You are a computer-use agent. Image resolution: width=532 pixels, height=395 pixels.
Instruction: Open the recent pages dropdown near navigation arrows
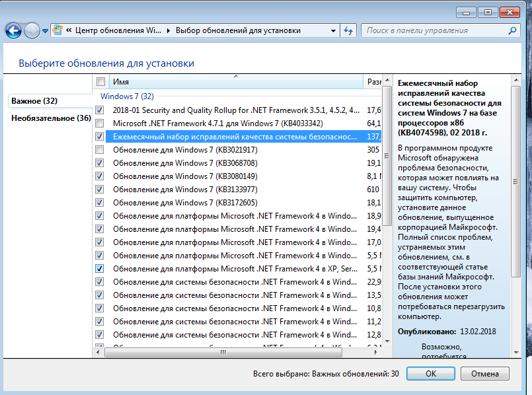45,30
